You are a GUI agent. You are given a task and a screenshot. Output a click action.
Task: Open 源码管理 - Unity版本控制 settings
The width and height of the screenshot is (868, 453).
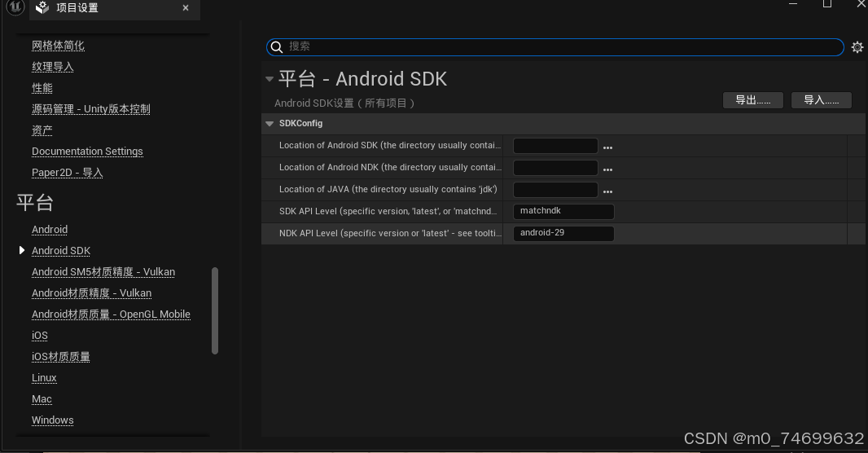pos(90,109)
